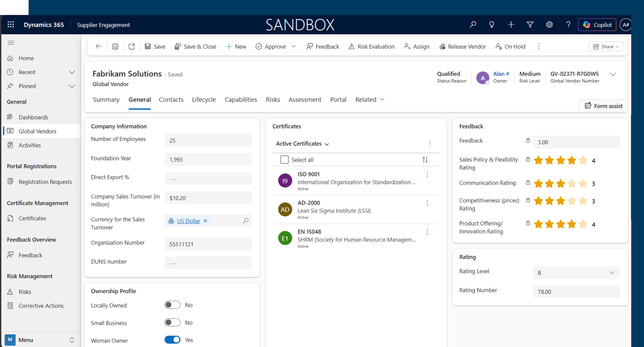
Task: Expand the Approve dropdown arrow
Action: [x=294, y=46]
